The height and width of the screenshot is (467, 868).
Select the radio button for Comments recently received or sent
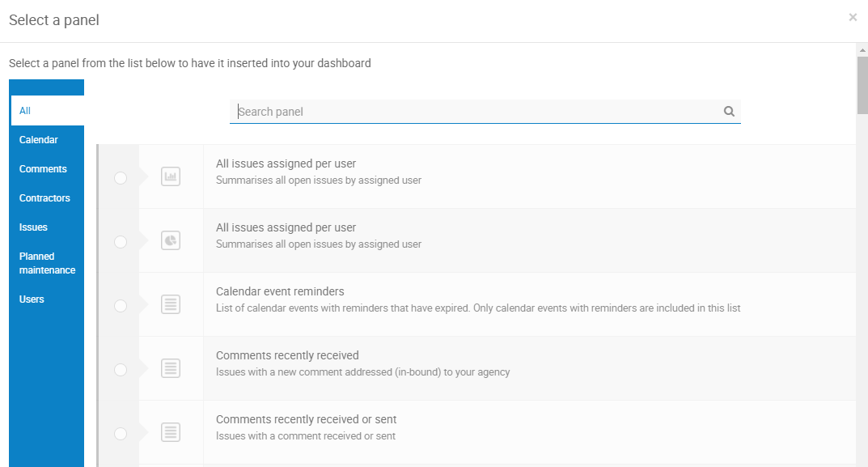click(121, 434)
